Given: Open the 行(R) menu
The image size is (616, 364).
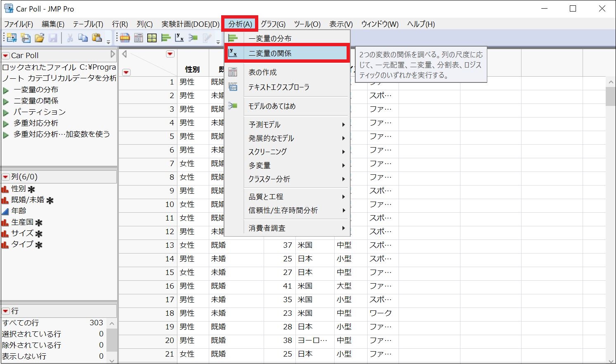Looking at the screenshot, I should [x=120, y=24].
